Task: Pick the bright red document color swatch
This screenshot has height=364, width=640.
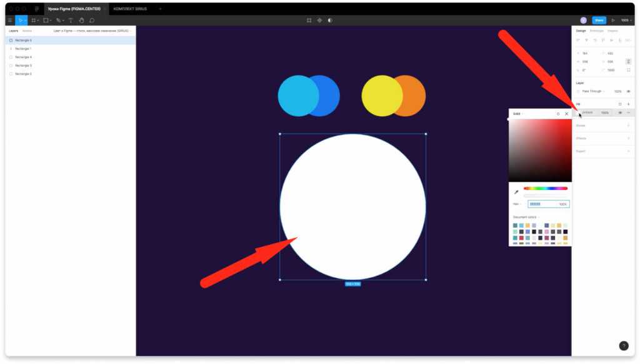Action: 521,238
